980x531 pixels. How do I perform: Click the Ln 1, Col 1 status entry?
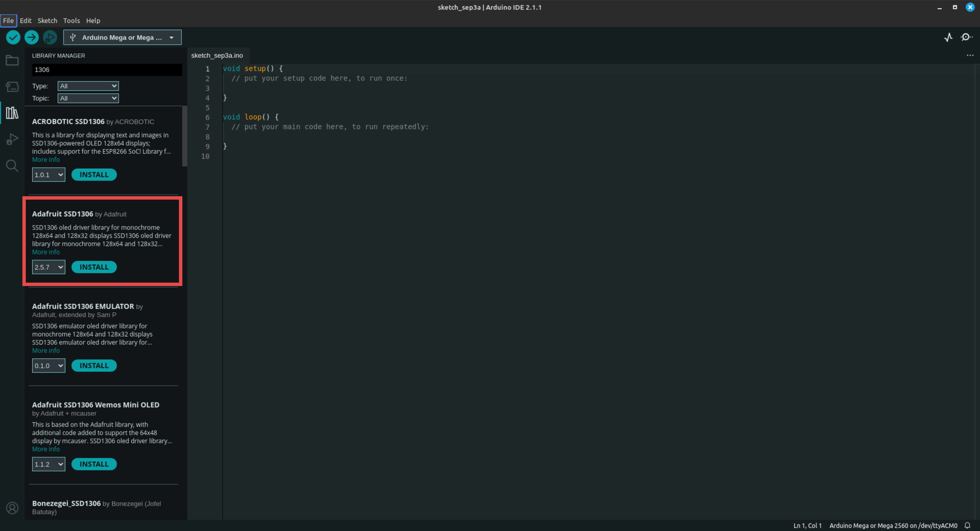click(x=807, y=526)
